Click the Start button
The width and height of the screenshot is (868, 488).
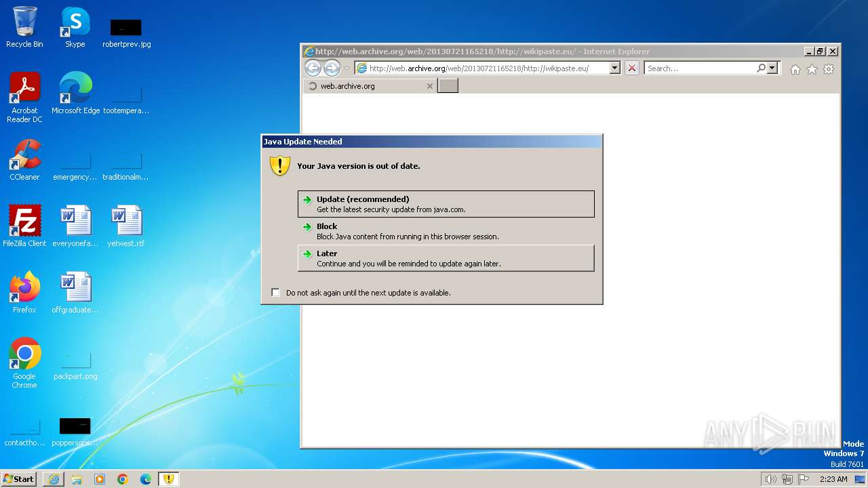point(18,479)
